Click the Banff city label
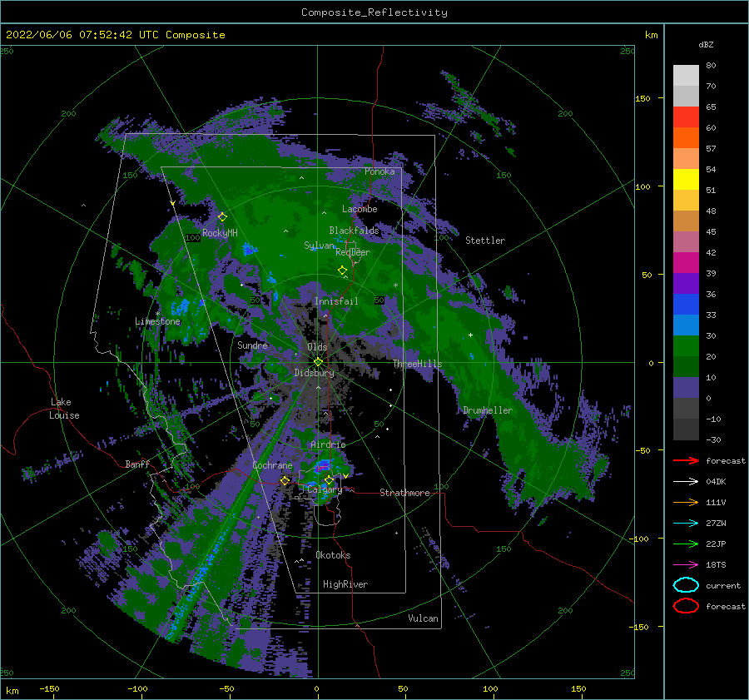The width and height of the screenshot is (749, 700). pos(137,464)
